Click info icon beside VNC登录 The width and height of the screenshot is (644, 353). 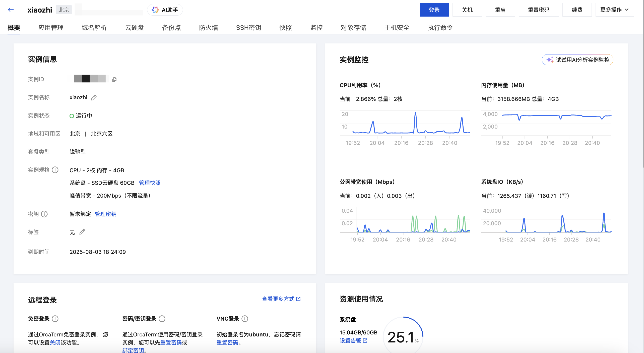click(x=245, y=319)
